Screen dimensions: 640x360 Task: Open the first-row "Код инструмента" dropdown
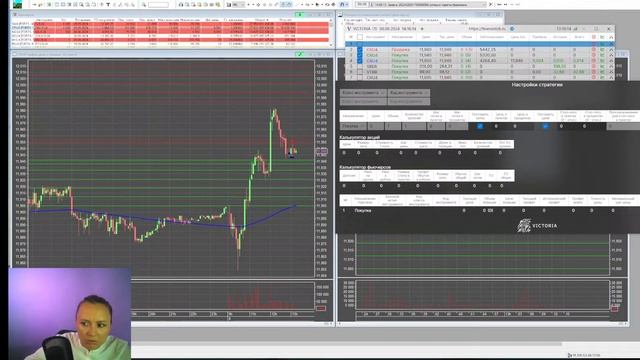[409, 93]
